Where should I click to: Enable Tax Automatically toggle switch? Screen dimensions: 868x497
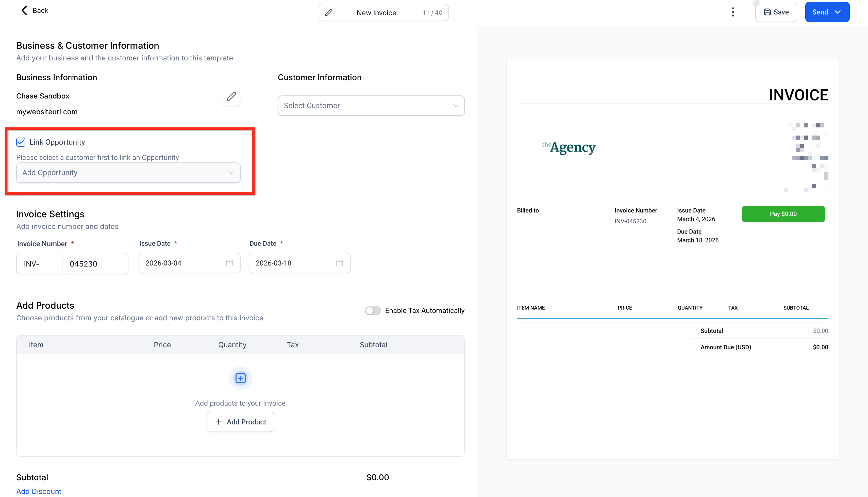click(x=373, y=311)
